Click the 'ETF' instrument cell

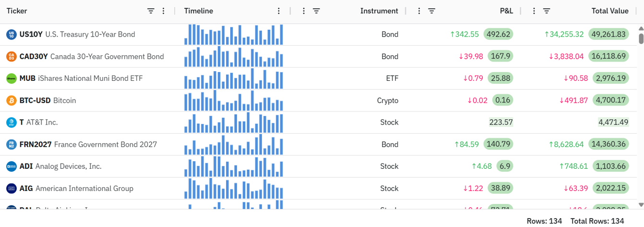392,78
